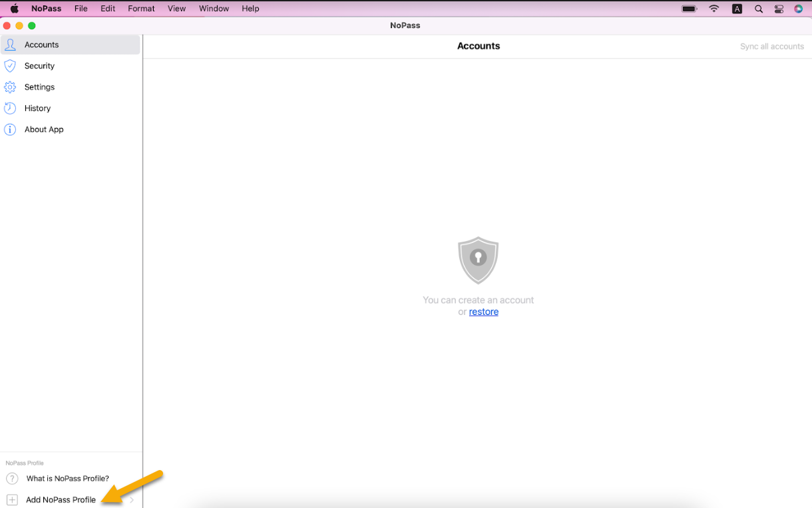Check the battery status icon
812x508 pixels.
coord(690,9)
